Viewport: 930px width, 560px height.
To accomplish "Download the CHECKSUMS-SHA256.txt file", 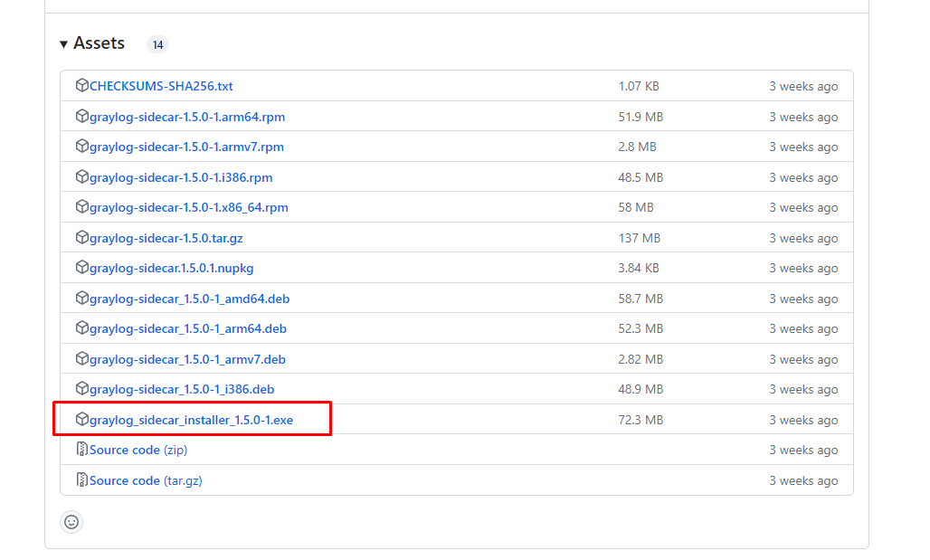I will pyautogui.click(x=159, y=85).
